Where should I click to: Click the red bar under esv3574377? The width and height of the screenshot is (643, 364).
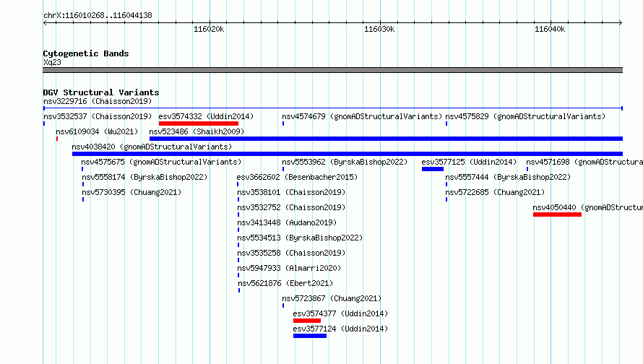307,321
